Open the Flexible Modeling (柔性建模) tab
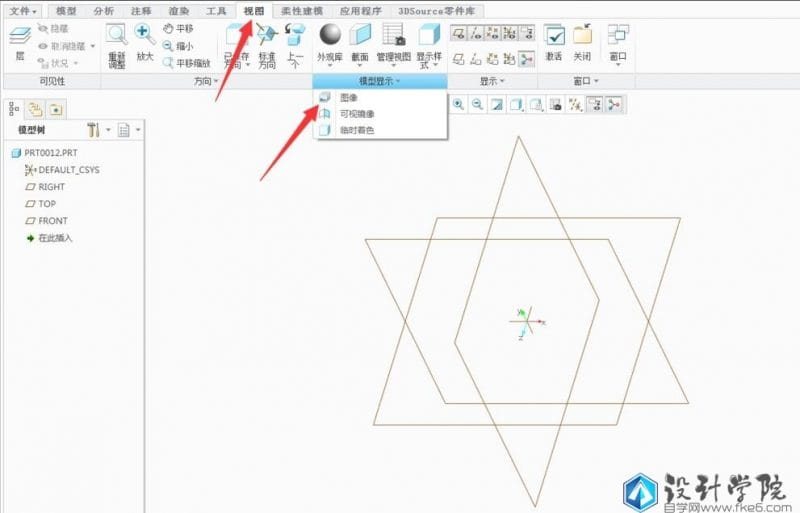The image size is (800, 513). click(x=302, y=11)
